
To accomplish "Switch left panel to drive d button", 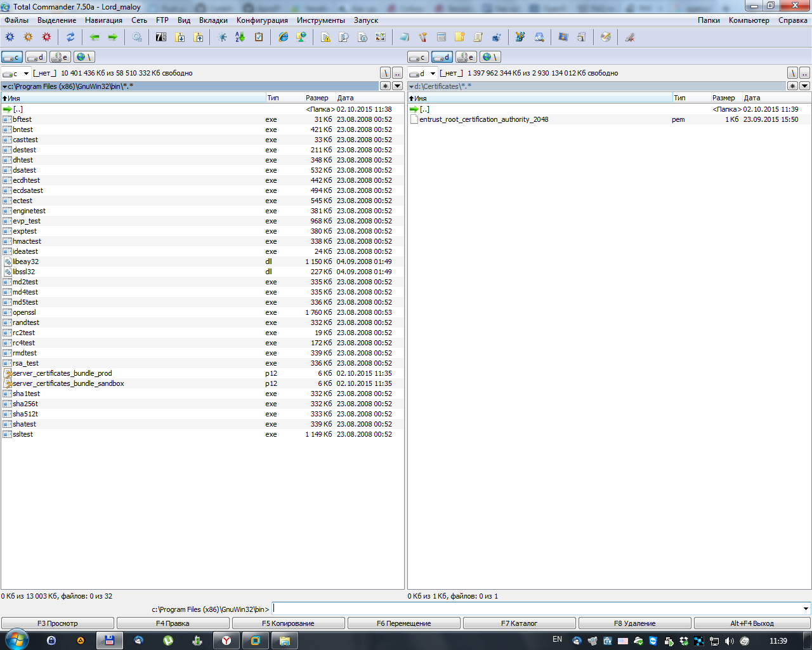I will pos(36,57).
